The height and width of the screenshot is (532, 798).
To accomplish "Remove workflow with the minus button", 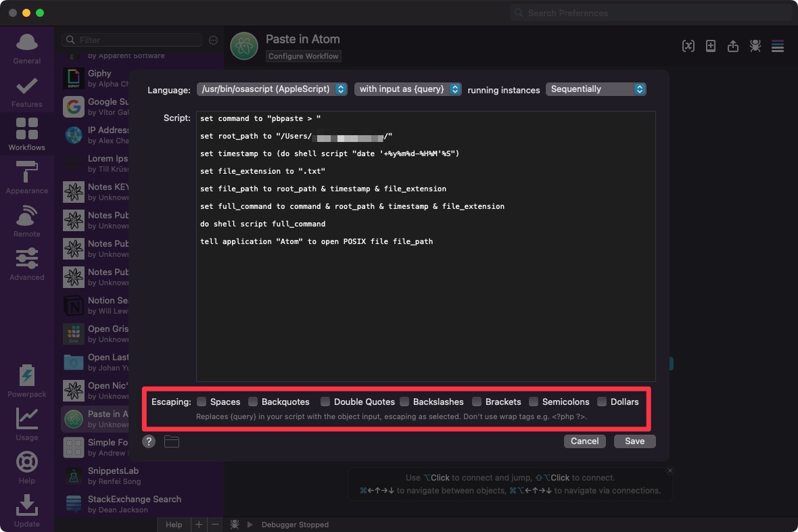I will click(x=215, y=525).
